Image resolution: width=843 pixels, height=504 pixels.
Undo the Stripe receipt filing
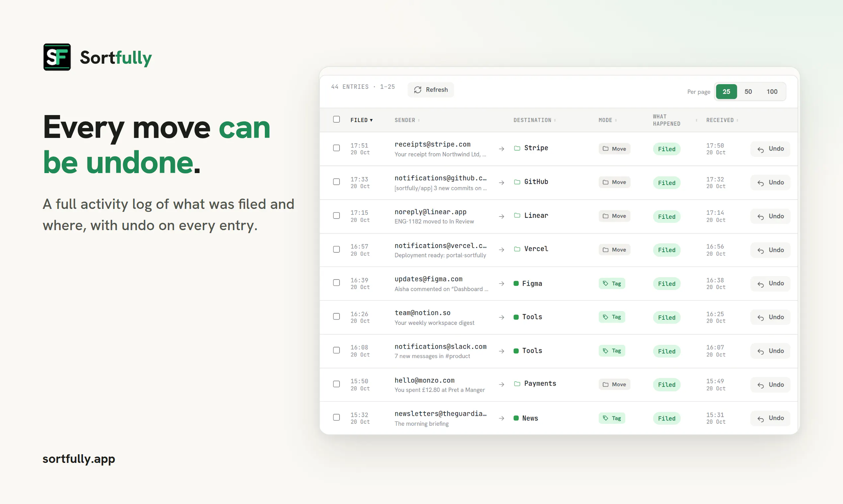point(770,149)
